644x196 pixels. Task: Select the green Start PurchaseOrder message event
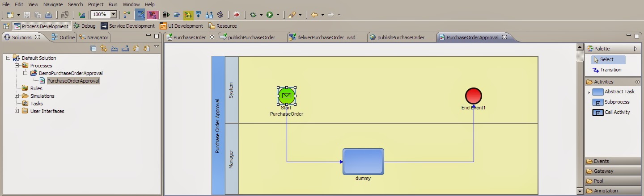coord(287,96)
